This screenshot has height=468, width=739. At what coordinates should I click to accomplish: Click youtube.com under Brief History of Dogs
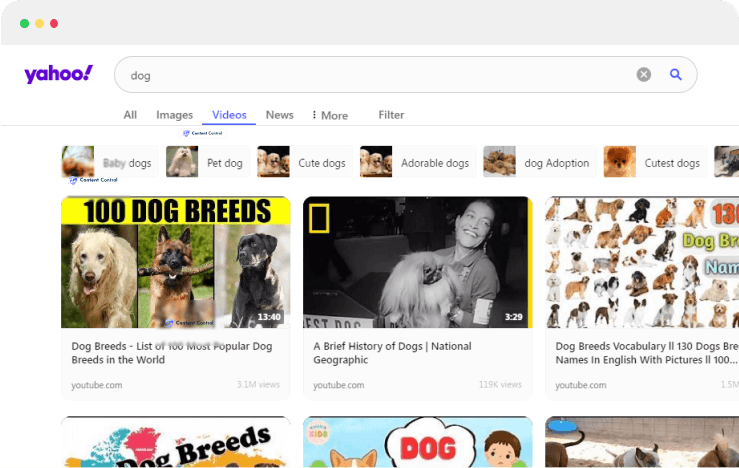pyautogui.click(x=338, y=385)
